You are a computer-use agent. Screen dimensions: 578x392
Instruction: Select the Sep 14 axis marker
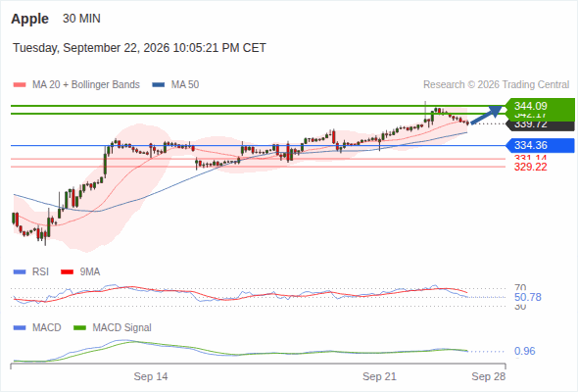(151, 376)
